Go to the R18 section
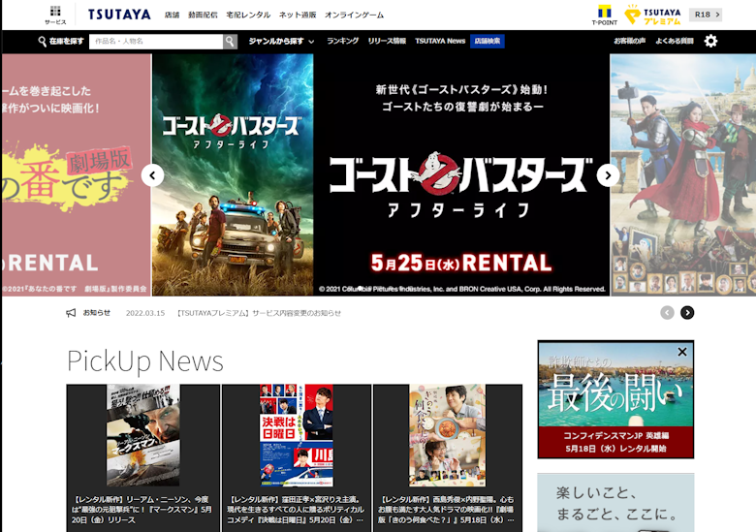This screenshot has width=756, height=532. [x=706, y=15]
